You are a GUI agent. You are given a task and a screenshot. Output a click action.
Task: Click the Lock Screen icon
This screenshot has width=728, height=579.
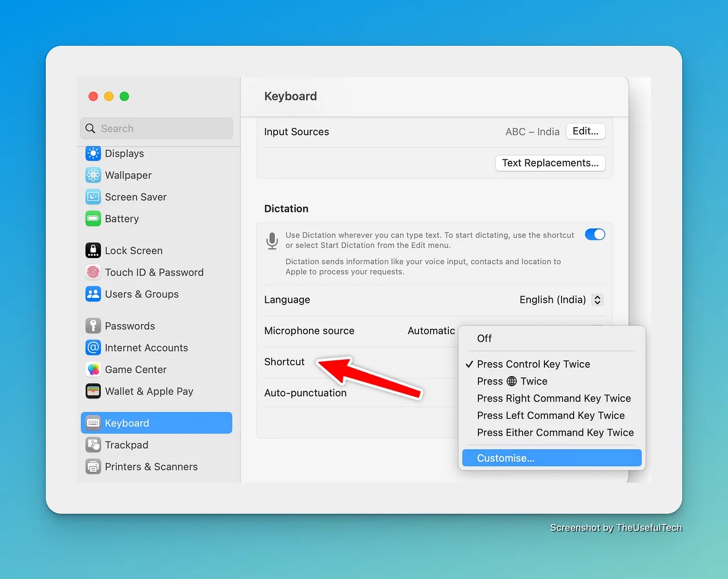click(93, 251)
